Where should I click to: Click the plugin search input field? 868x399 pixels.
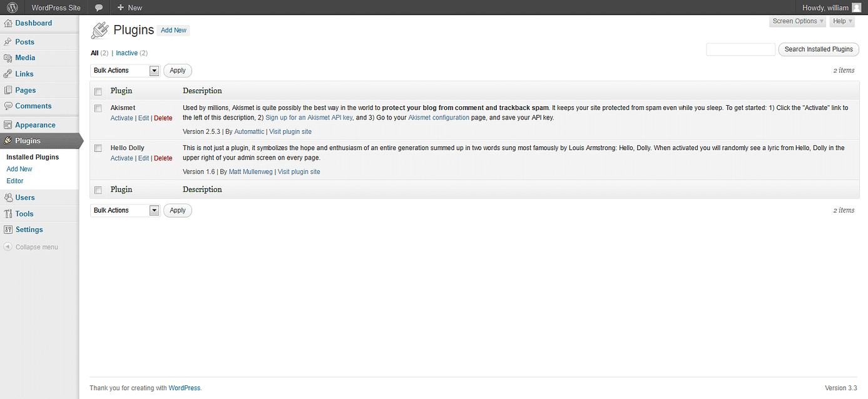[740, 49]
